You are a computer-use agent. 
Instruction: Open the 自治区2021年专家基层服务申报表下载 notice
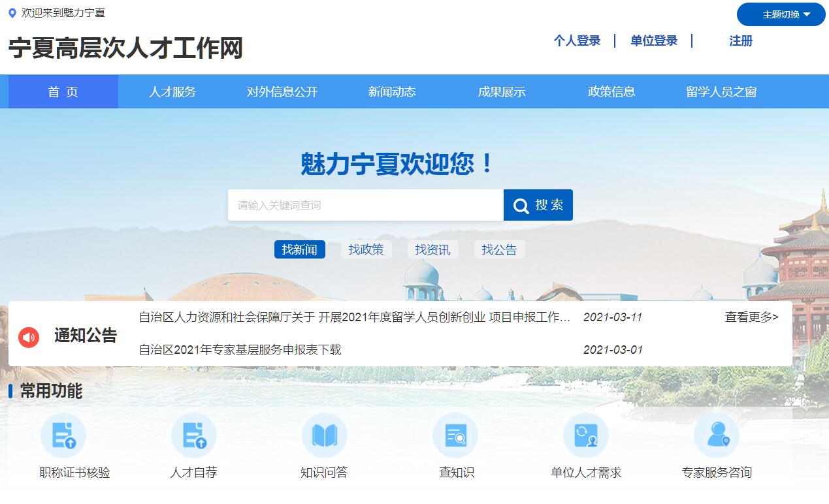pos(240,350)
